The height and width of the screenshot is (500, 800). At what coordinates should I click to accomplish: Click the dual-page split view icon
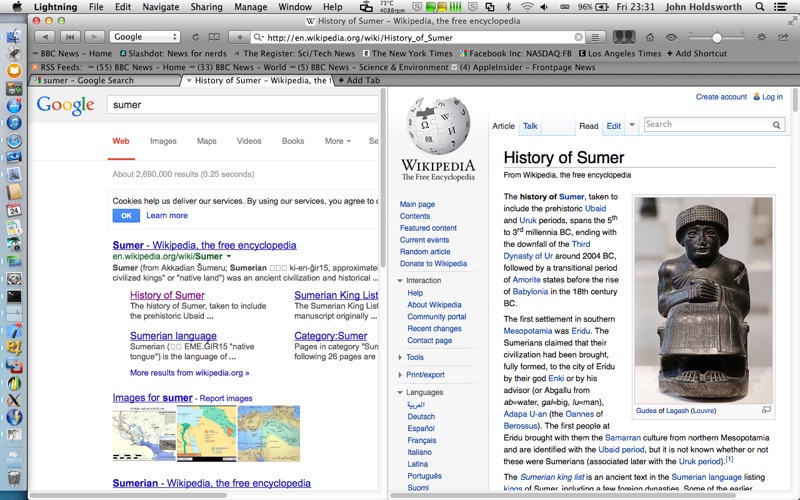click(624, 37)
